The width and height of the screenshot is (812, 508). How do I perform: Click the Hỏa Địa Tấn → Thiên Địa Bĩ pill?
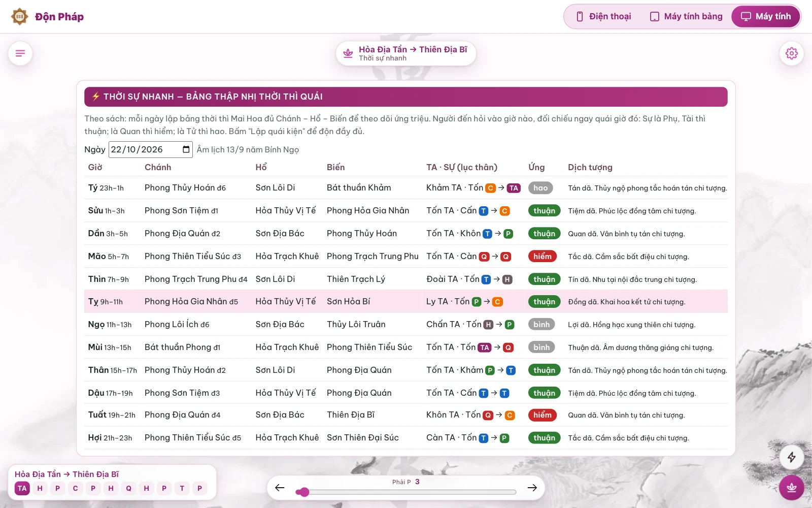point(406,53)
